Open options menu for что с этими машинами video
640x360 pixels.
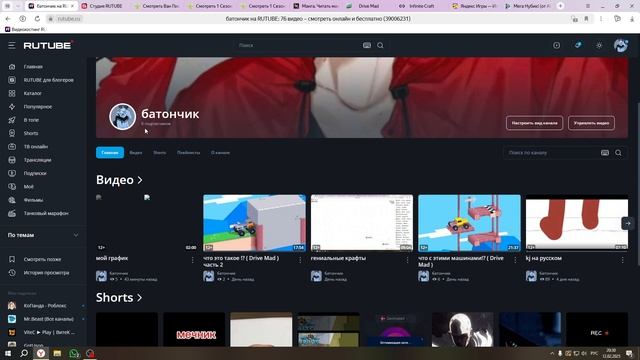pos(515,260)
